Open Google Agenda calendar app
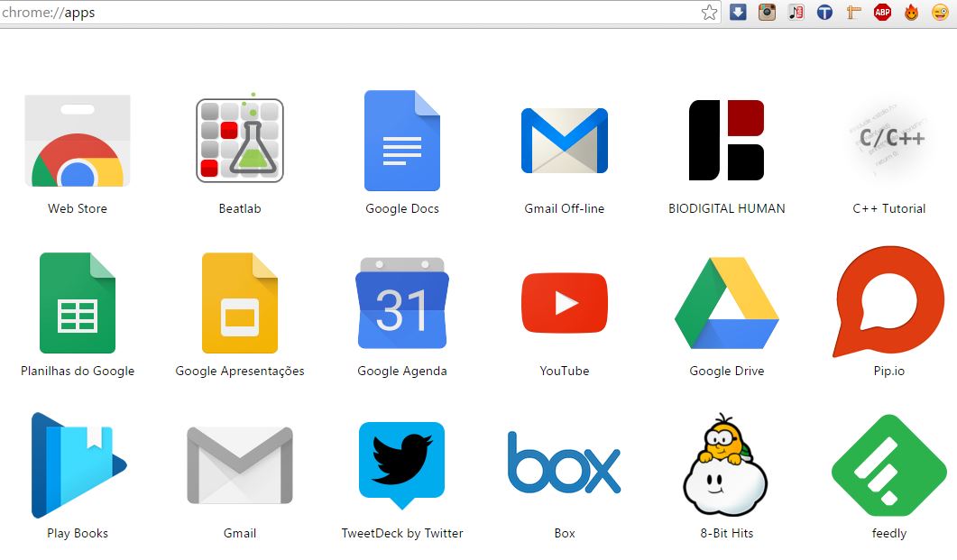The height and width of the screenshot is (560, 957). point(402,303)
